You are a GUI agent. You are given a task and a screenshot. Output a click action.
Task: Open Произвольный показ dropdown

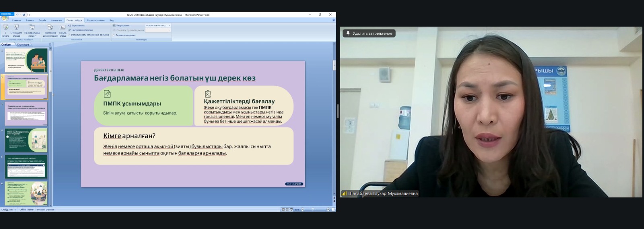coord(32,31)
